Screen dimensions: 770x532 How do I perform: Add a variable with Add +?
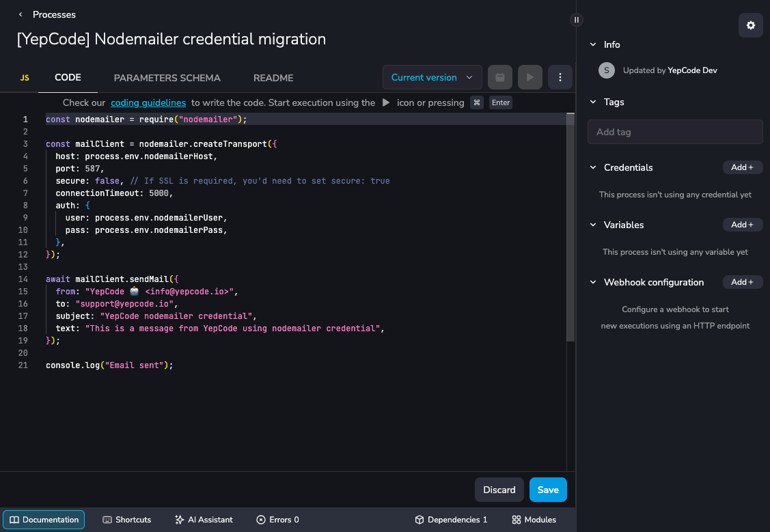point(743,225)
